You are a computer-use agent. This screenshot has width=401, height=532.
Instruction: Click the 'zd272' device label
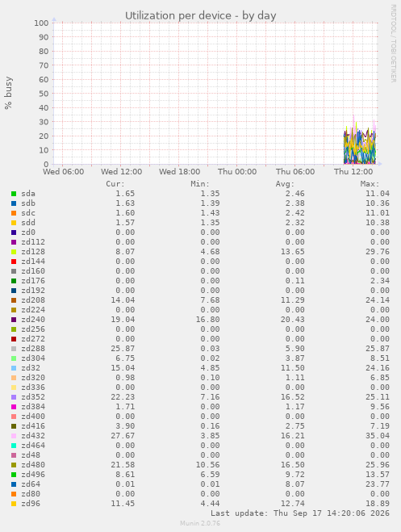(33, 338)
